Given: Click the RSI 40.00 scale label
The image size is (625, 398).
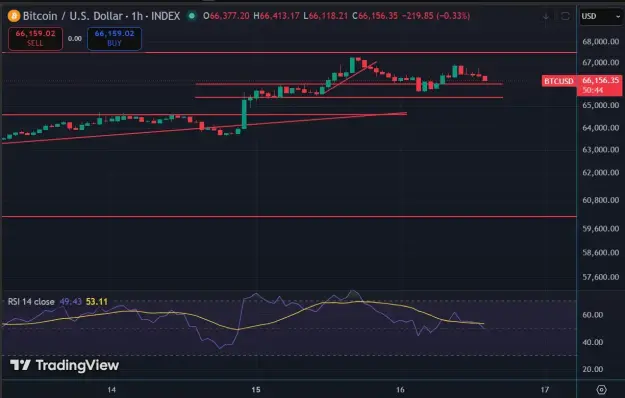Looking at the screenshot, I should (x=593, y=342).
